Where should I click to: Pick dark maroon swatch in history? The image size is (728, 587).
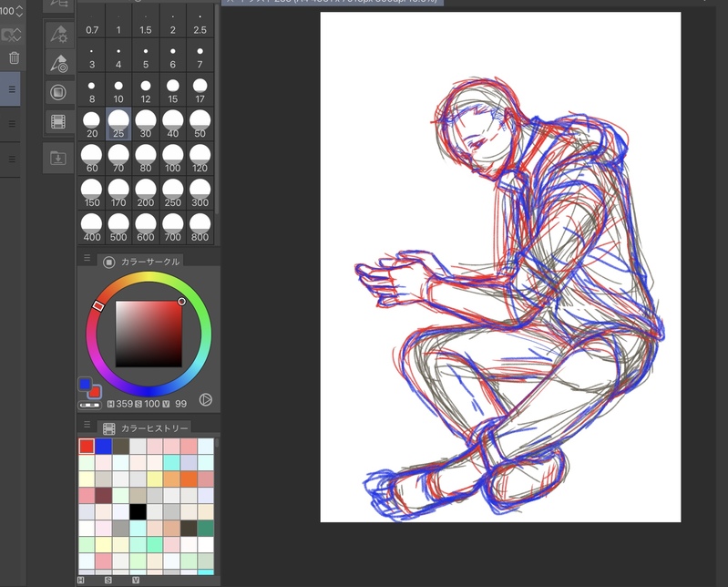[x=103, y=496]
